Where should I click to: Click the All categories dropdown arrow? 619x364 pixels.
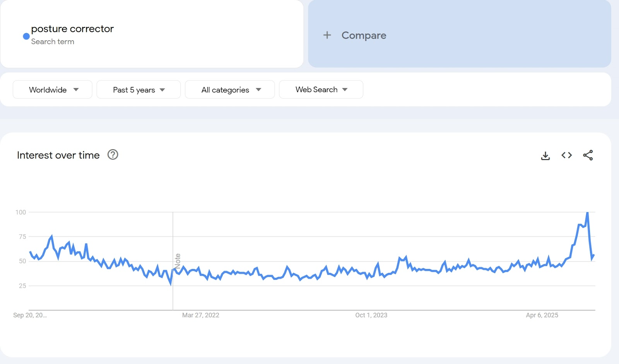(x=258, y=90)
